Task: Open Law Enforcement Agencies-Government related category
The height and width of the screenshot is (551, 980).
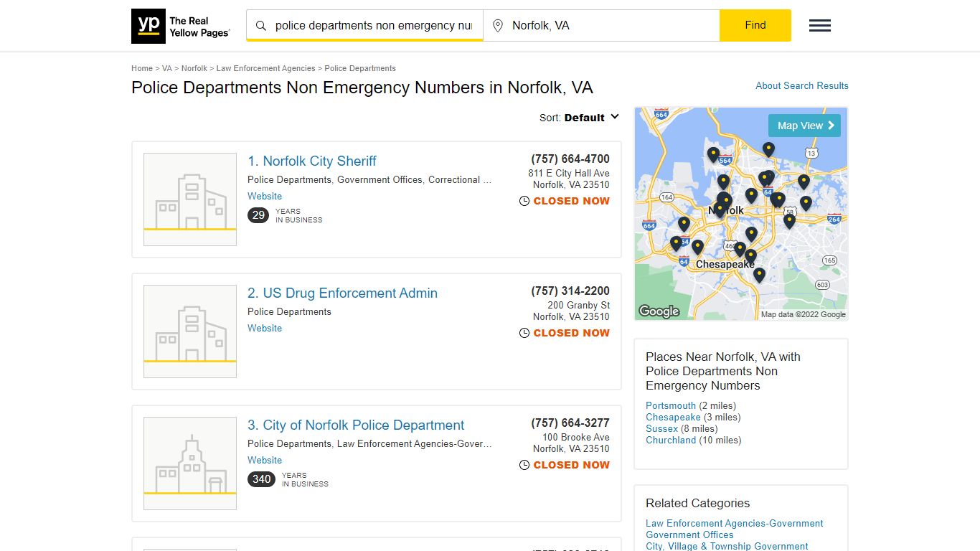Action: pyautogui.click(x=735, y=523)
